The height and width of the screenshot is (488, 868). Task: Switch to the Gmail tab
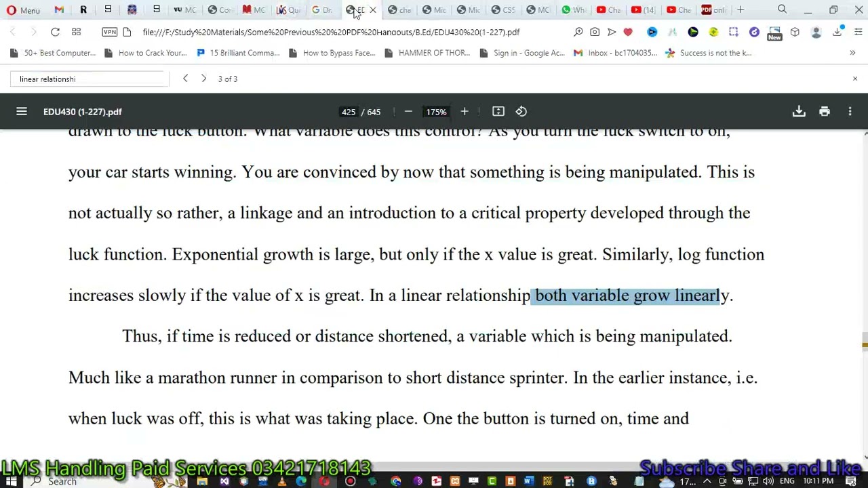(59, 9)
